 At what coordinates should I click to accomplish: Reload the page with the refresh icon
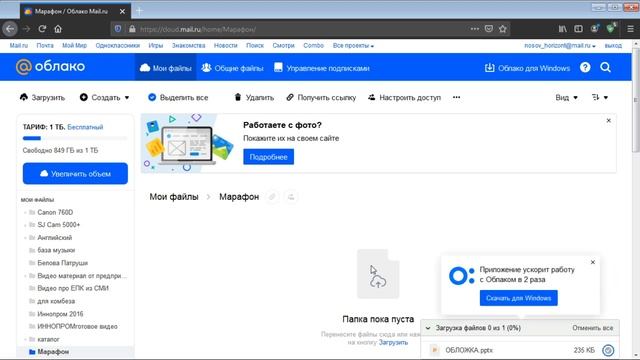pos(42,29)
